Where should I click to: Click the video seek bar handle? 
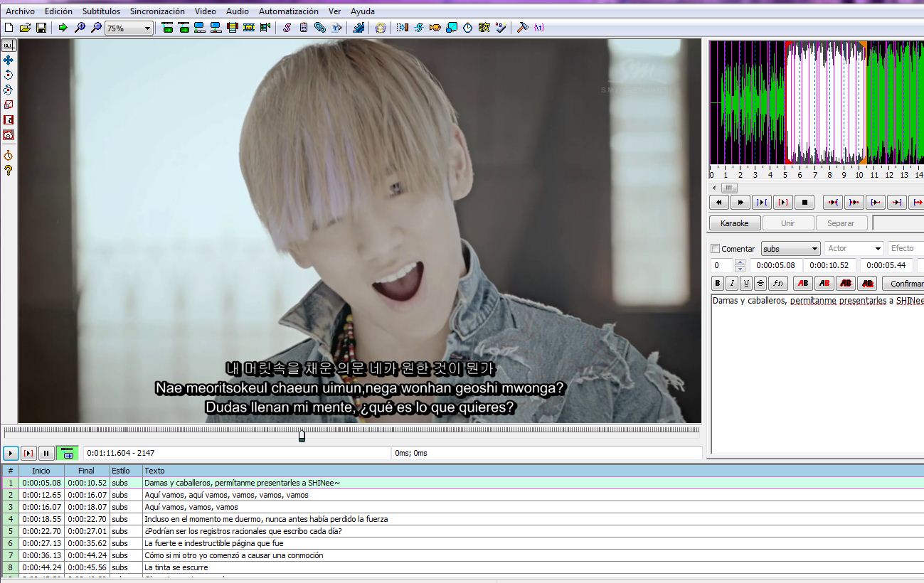point(302,435)
